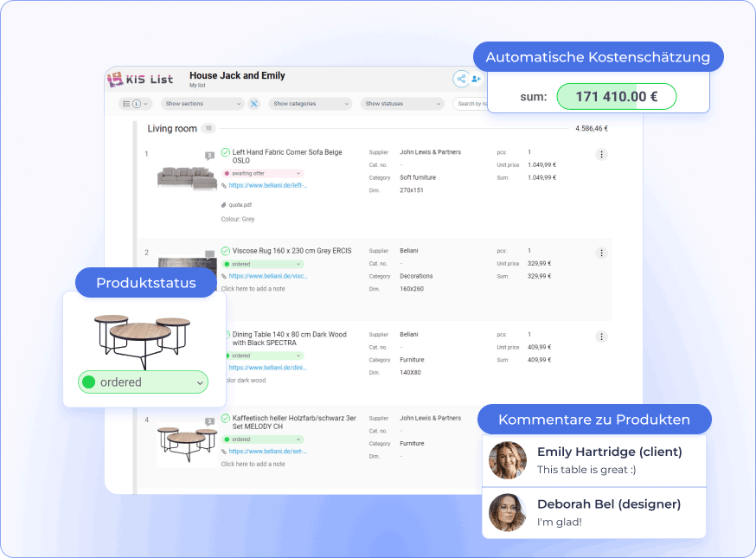
Task: Open the quote.pdf attachment
Action: point(240,205)
